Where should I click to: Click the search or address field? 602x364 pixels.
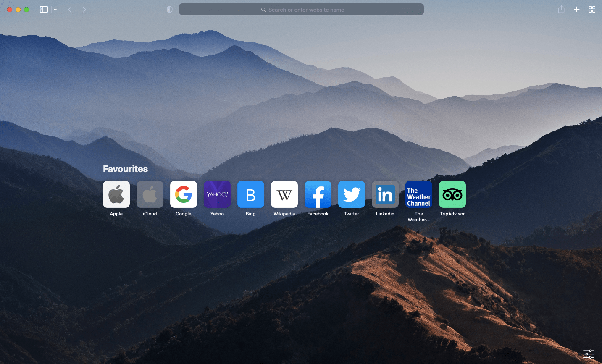click(301, 9)
